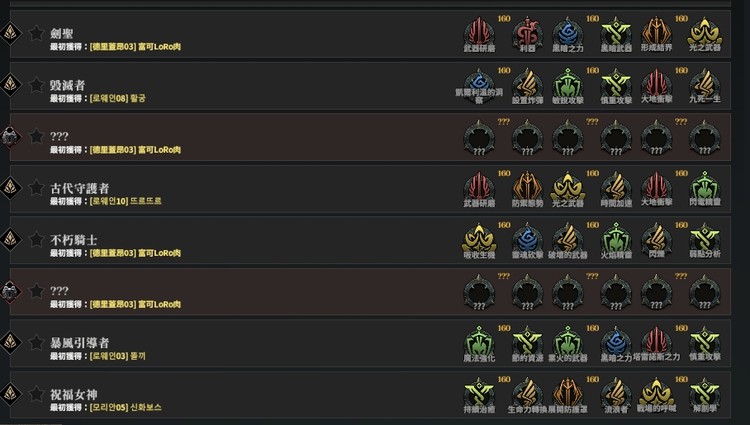Select the second unknown ??? entry row title

pos(59,291)
